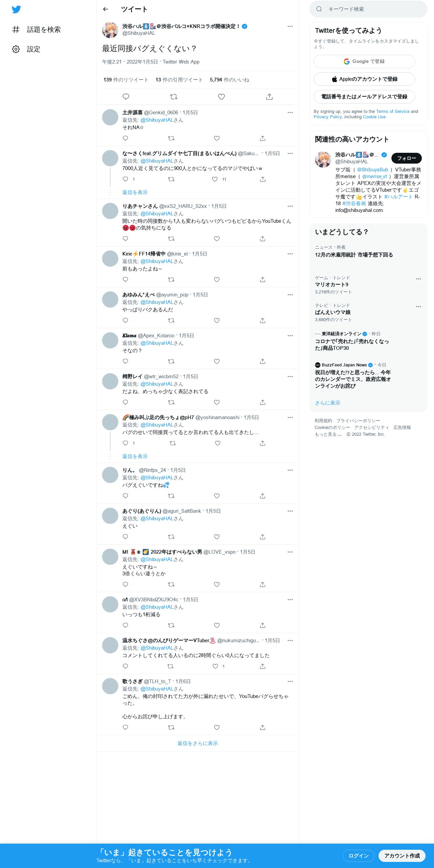
Task: Share the main tweet using share icon
Action: click(269, 97)
